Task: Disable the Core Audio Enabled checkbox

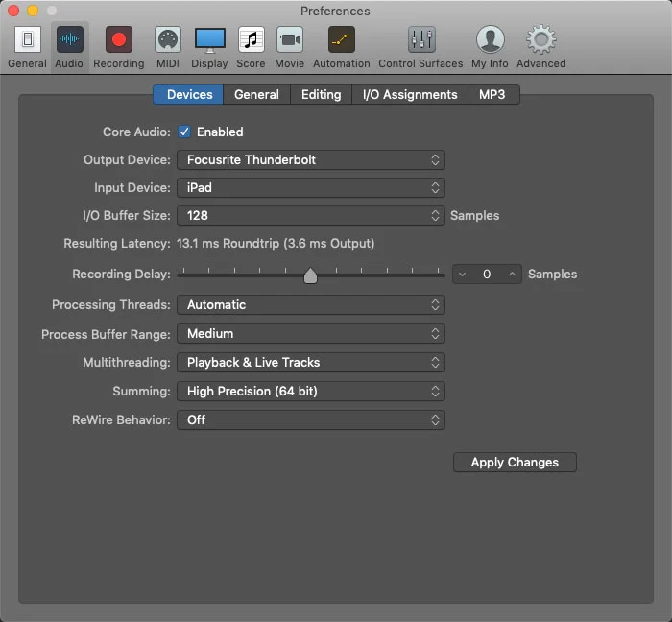Action: (x=184, y=132)
